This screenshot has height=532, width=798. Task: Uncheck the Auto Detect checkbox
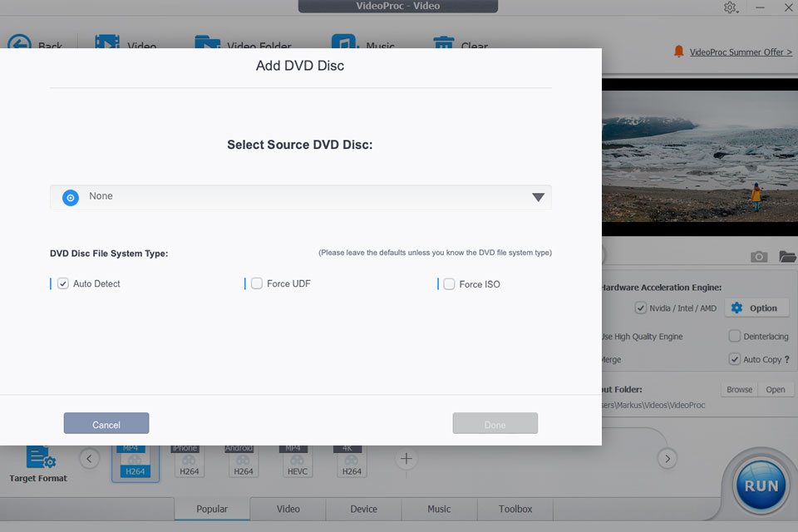tap(62, 283)
